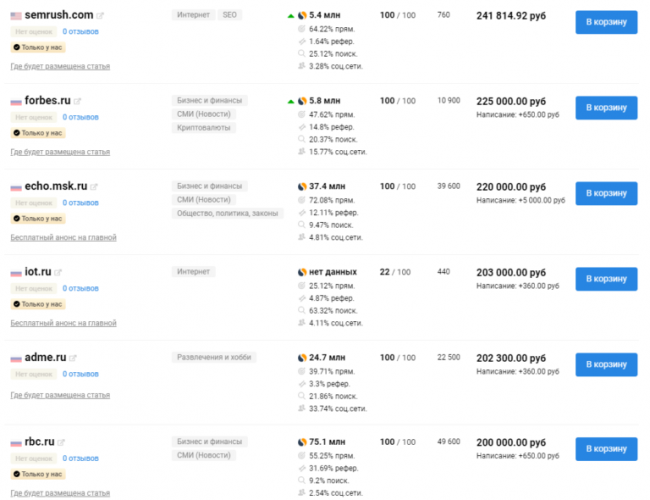The width and height of the screenshot is (650, 500).
Task: Open adme.ru external link icon
Action: [x=74, y=358]
